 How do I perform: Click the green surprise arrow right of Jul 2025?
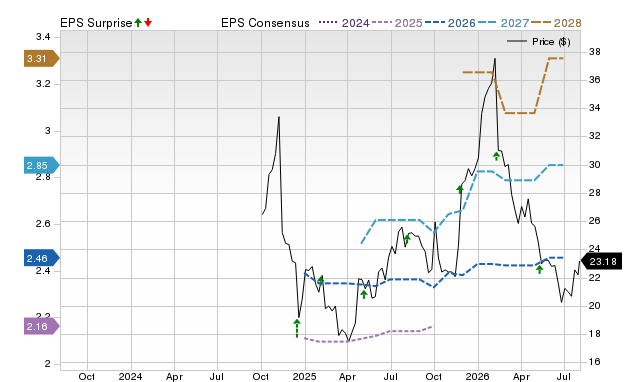point(407,239)
